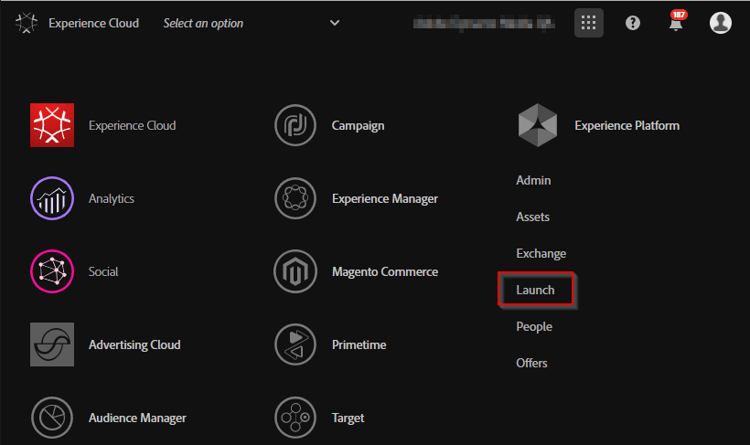Open the notifications bell icon
This screenshot has width=750, height=445.
tap(675, 24)
